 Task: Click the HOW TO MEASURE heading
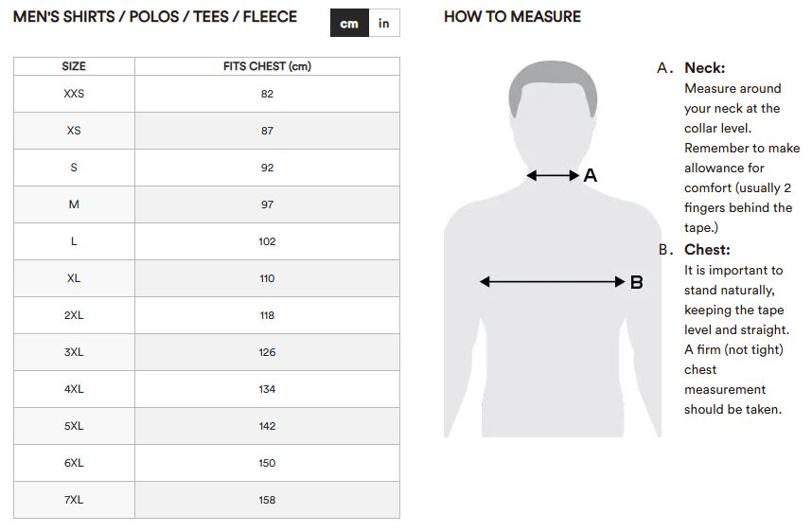(512, 17)
